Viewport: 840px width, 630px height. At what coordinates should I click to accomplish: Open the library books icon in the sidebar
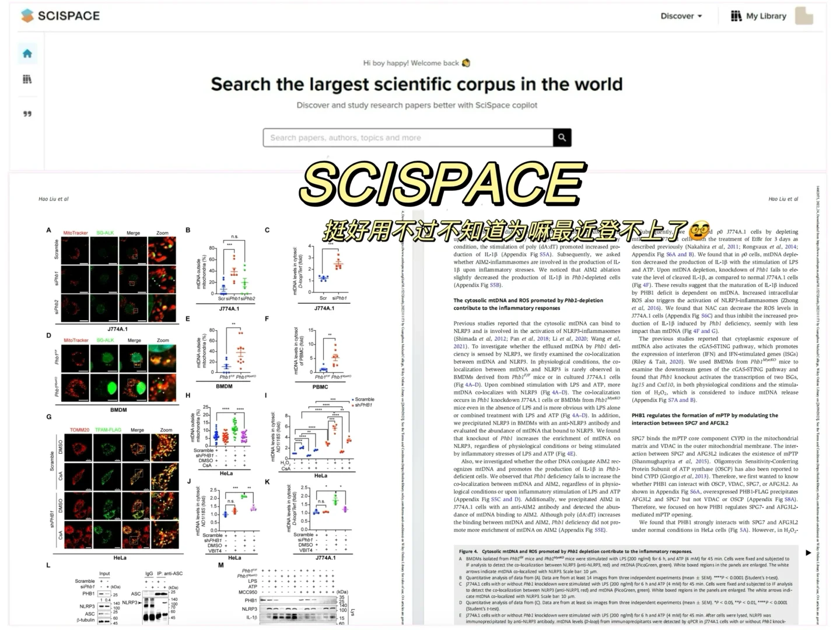point(27,79)
